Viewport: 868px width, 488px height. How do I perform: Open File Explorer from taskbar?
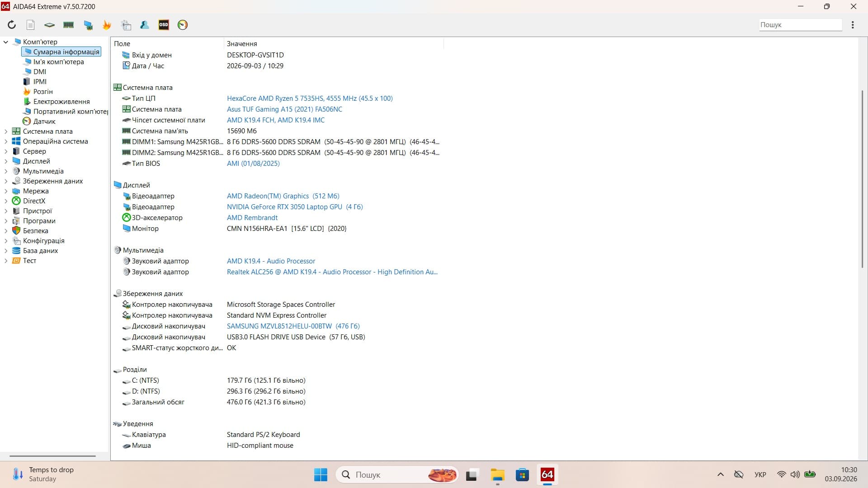pos(498,475)
